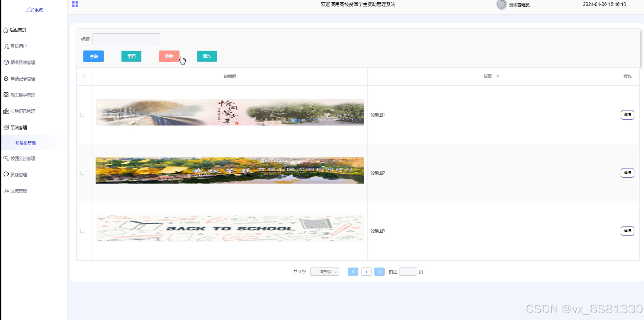Viewport: 644px width, 320px height.
Task: Click the 操作 column header
Action: [628, 76]
